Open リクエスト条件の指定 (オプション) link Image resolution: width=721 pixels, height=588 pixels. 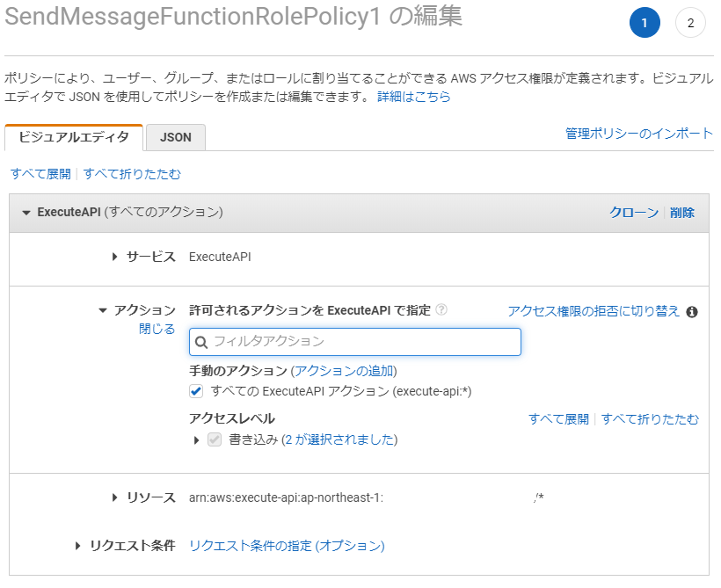[287, 546]
